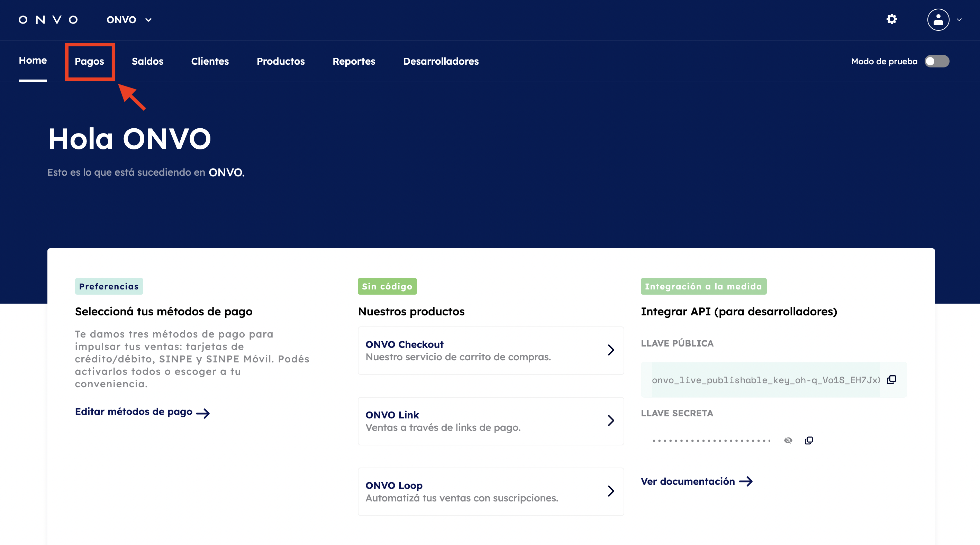Screen dimensions: 980x545
Task: Open the ONVO Link product title
Action: [392, 415]
